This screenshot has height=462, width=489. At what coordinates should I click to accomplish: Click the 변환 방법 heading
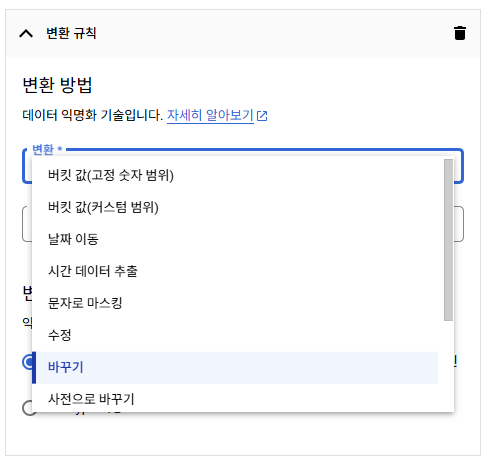[57, 85]
